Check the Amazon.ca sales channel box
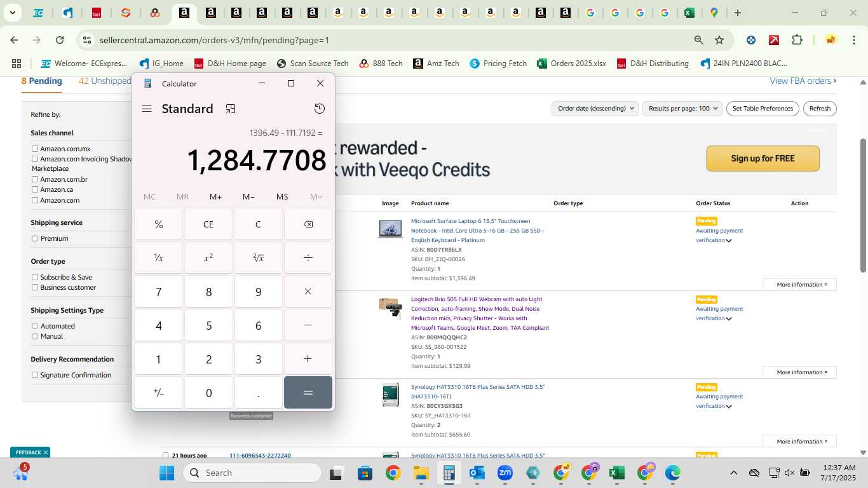The image size is (868, 488). [35, 189]
